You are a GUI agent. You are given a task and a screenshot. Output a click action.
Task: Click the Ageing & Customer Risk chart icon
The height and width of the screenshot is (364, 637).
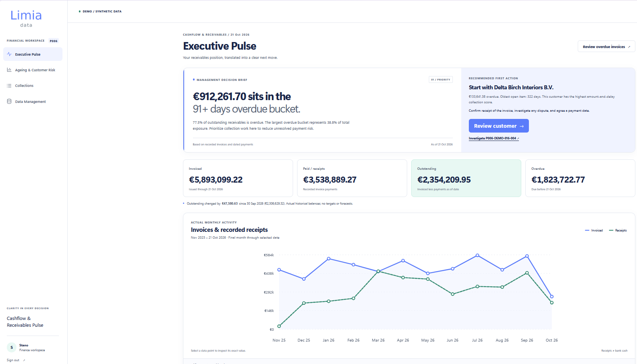(x=9, y=70)
